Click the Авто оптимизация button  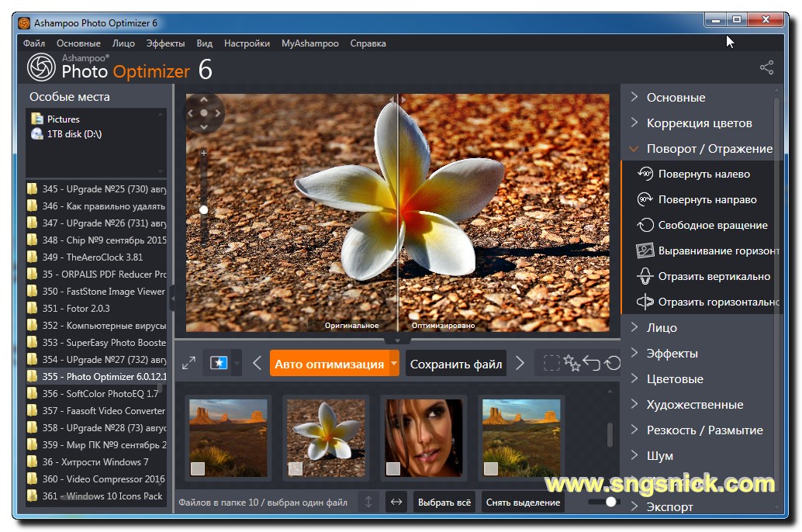330,363
